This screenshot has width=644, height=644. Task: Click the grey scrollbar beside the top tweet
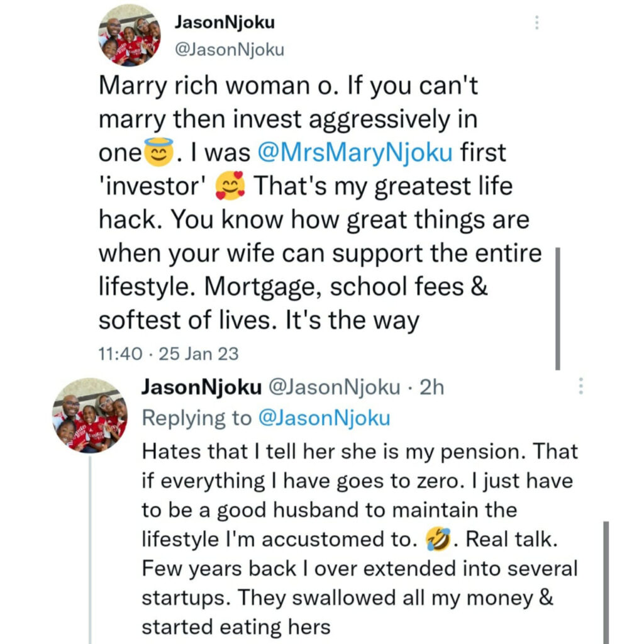pyautogui.click(x=558, y=308)
